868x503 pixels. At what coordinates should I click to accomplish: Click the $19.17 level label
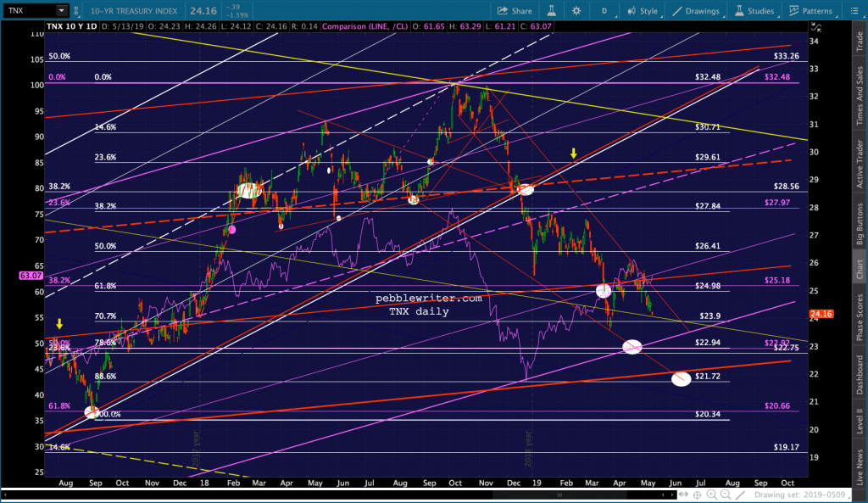tap(787, 446)
